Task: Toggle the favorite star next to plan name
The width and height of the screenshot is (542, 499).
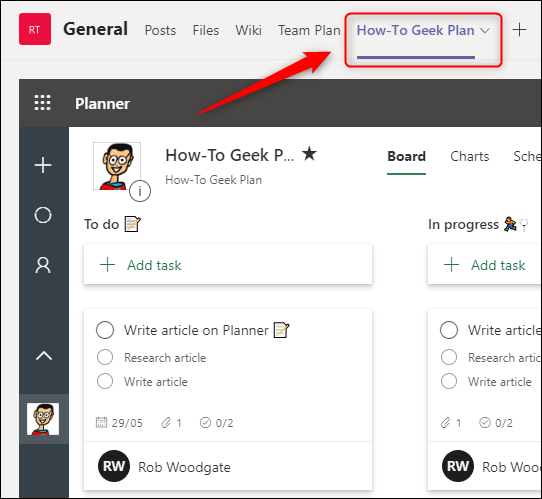Action: (309, 153)
